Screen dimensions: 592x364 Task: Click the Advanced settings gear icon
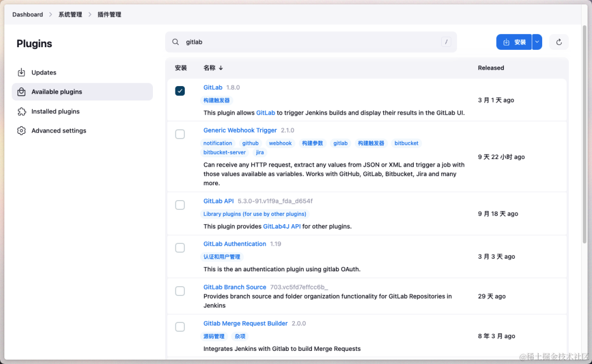(x=21, y=130)
